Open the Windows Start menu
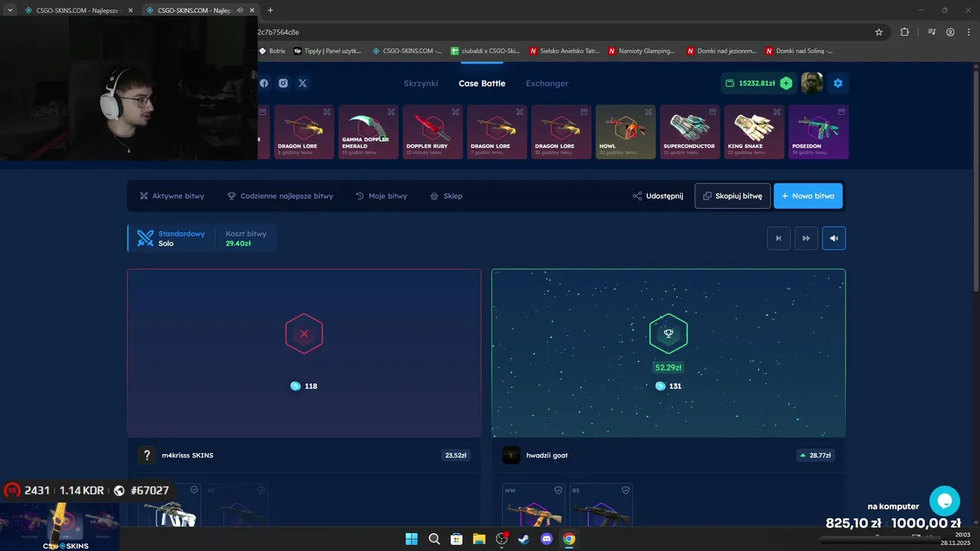 coord(411,539)
